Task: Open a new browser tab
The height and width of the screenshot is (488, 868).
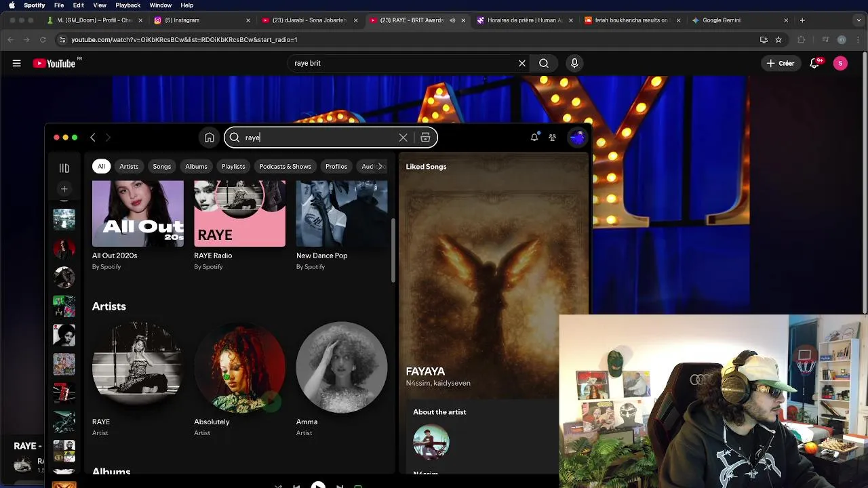Action: click(802, 20)
